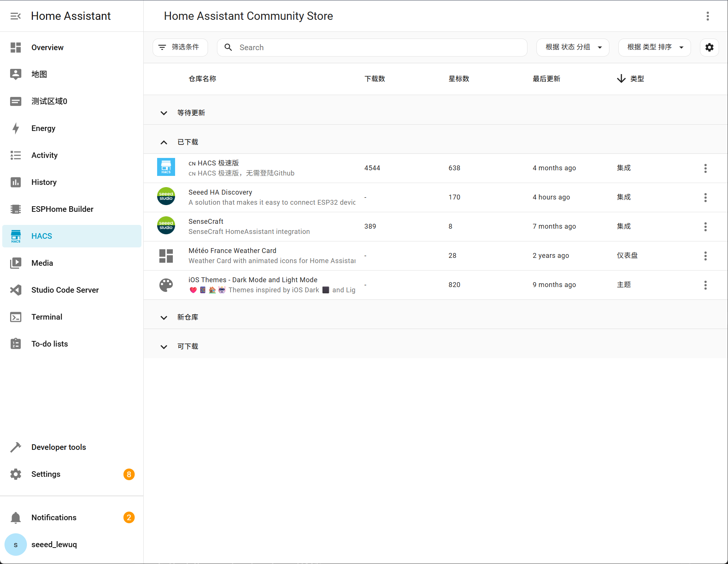This screenshot has height=564, width=728.
Task: Click the Notifications bell icon
Action: (x=16, y=518)
